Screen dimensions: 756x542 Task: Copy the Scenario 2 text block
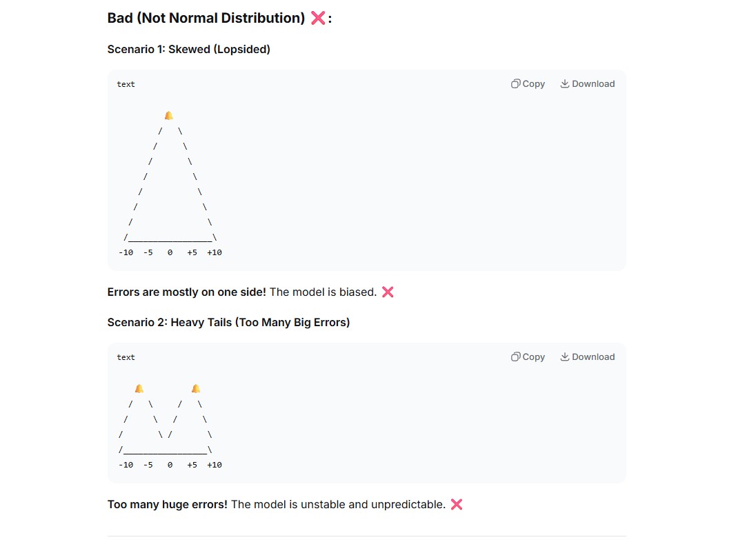[x=528, y=357]
